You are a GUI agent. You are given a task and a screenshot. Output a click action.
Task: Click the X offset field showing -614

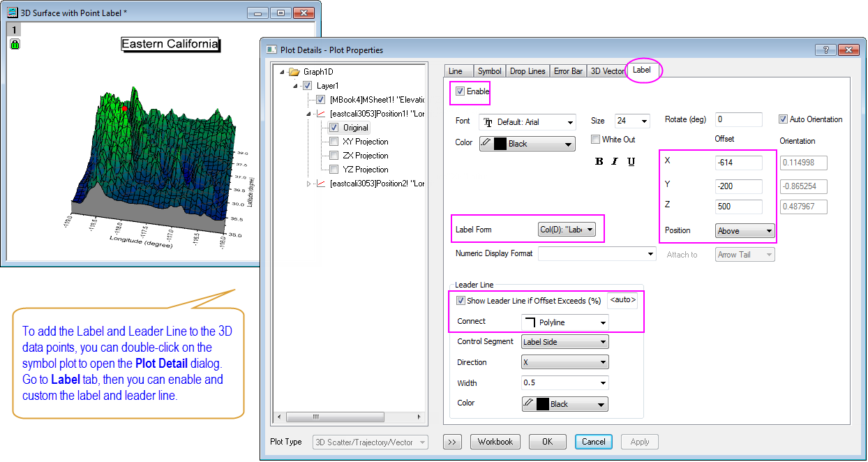(739, 163)
